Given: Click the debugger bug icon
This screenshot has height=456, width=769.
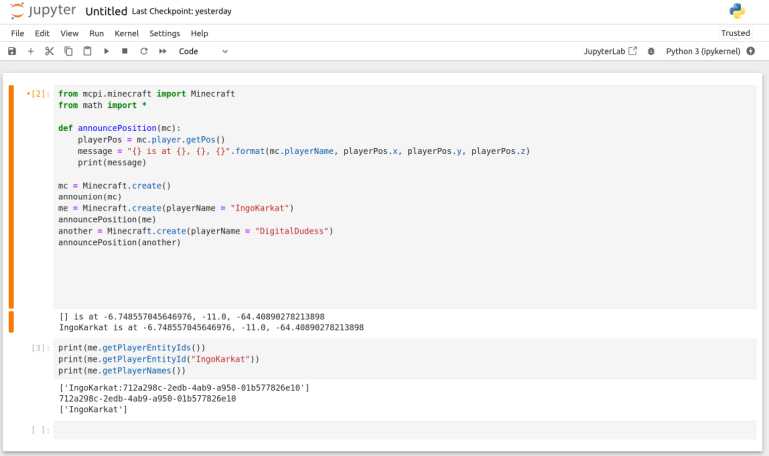Looking at the screenshot, I should pyautogui.click(x=651, y=51).
